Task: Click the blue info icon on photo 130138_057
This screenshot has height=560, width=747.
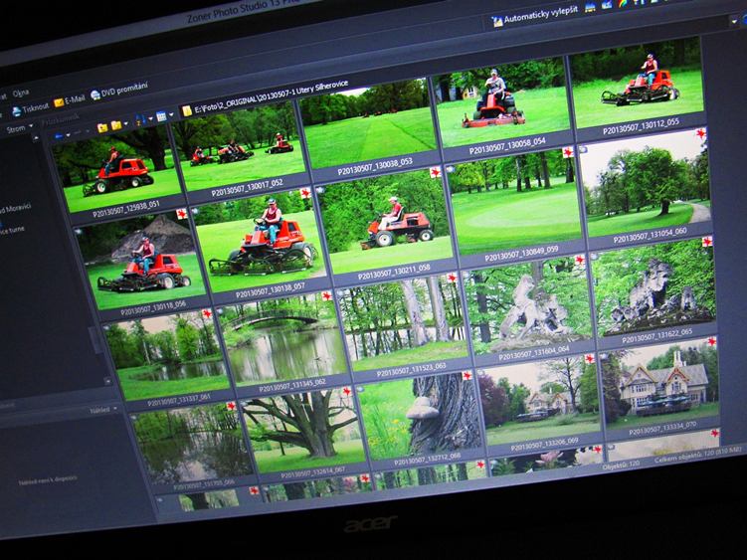Action: pos(194,210)
